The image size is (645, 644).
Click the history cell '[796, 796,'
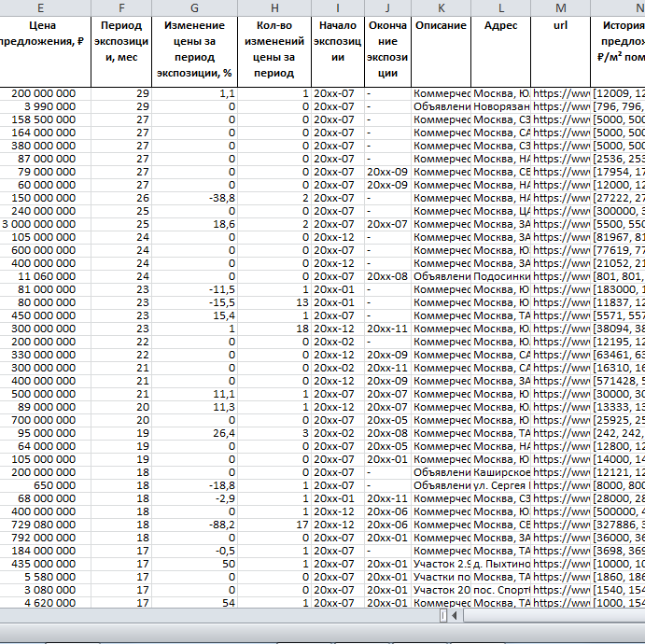pyautogui.click(x=617, y=106)
